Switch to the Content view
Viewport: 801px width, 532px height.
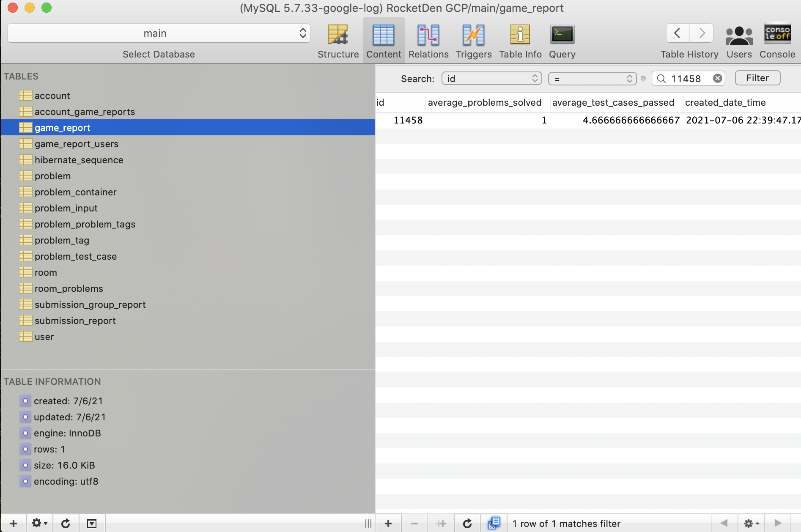(x=384, y=41)
